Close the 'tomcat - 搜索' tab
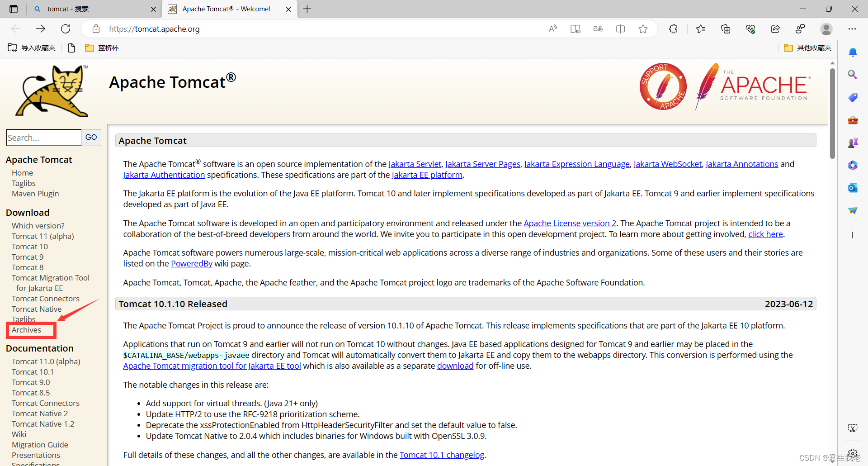The height and width of the screenshot is (466, 868). tap(153, 9)
